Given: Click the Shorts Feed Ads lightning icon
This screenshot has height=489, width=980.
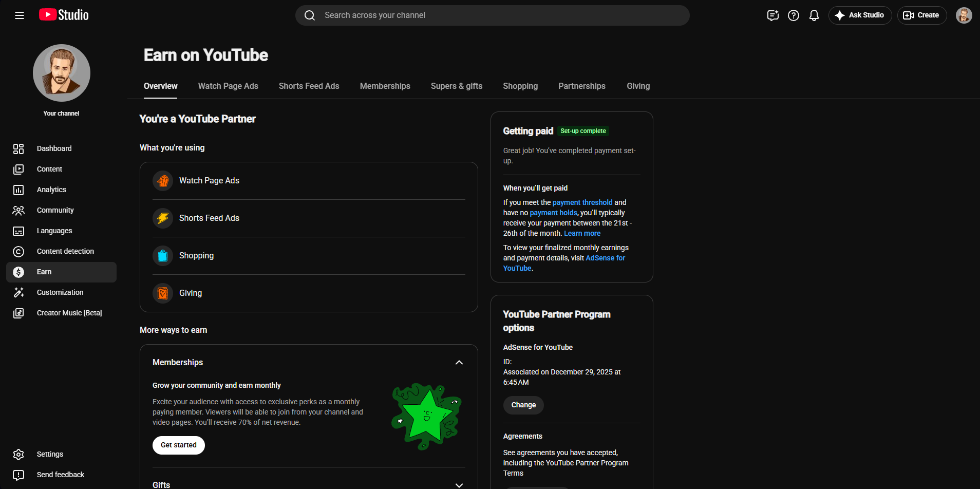Looking at the screenshot, I should click(x=163, y=218).
